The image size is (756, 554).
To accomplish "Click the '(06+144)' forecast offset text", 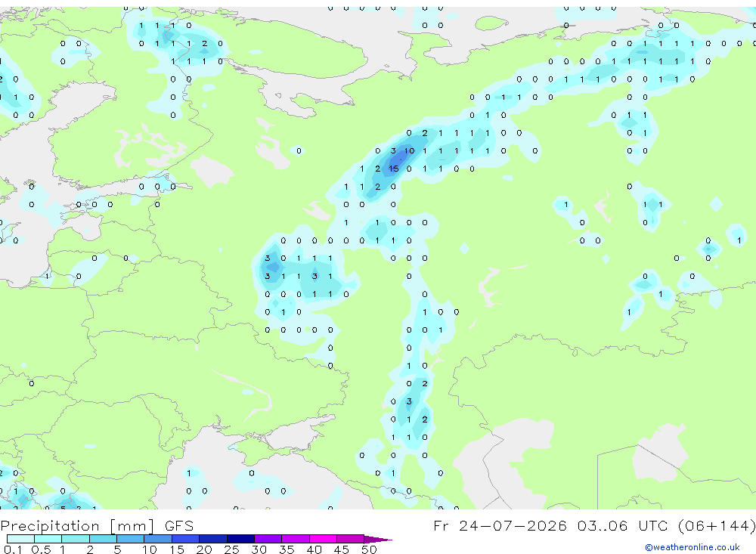I will click(717, 525).
